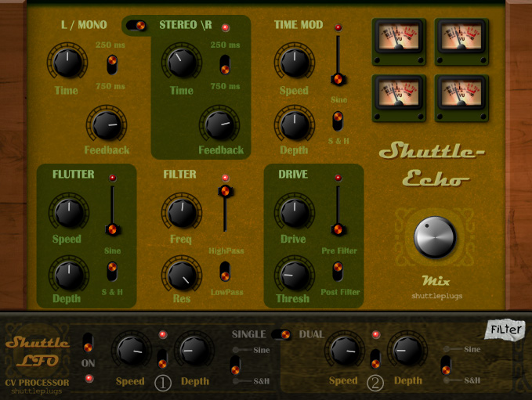This screenshot has height=400, width=532.
Task: Click the top-right VU meter
Action: pyautogui.click(x=461, y=41)
